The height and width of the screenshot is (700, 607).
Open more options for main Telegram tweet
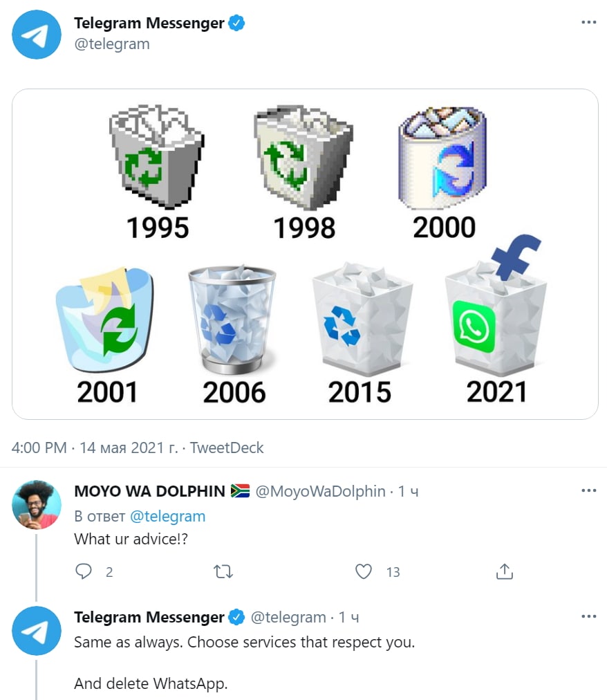point(588,23)
